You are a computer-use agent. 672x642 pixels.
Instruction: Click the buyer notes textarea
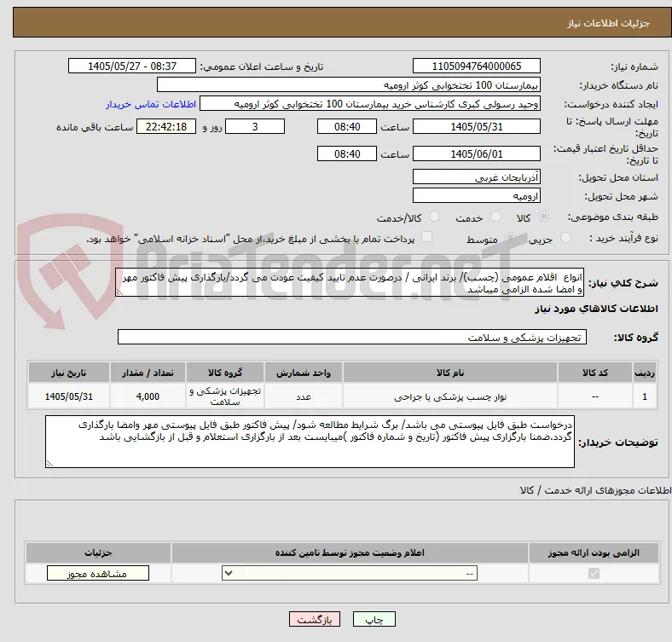(310, 442)
